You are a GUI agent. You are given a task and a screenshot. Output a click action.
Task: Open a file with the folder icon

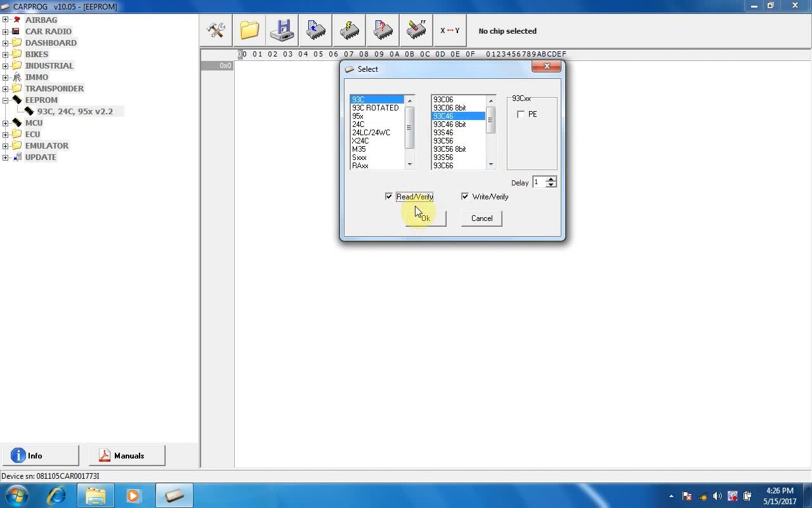point(249,30)
